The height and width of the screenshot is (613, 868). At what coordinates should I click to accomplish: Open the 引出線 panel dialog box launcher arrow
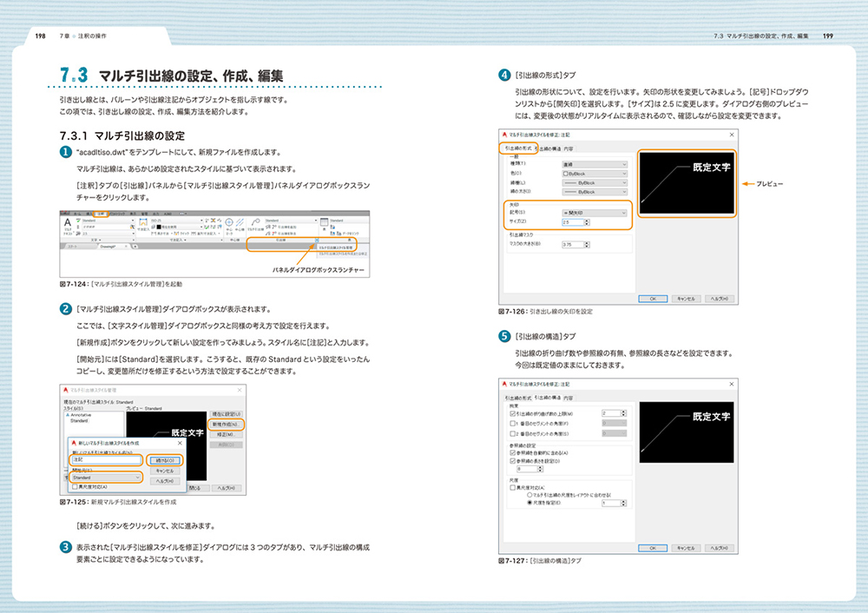click(x=317, y=240)
